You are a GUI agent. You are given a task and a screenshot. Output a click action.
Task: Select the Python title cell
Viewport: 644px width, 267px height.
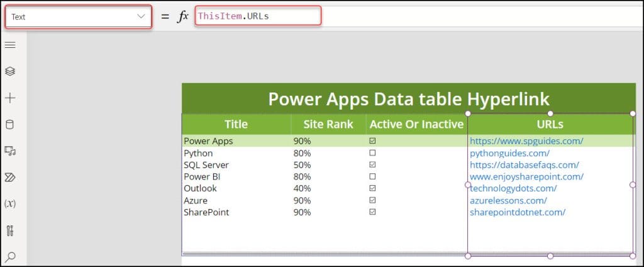coord(198,153)
